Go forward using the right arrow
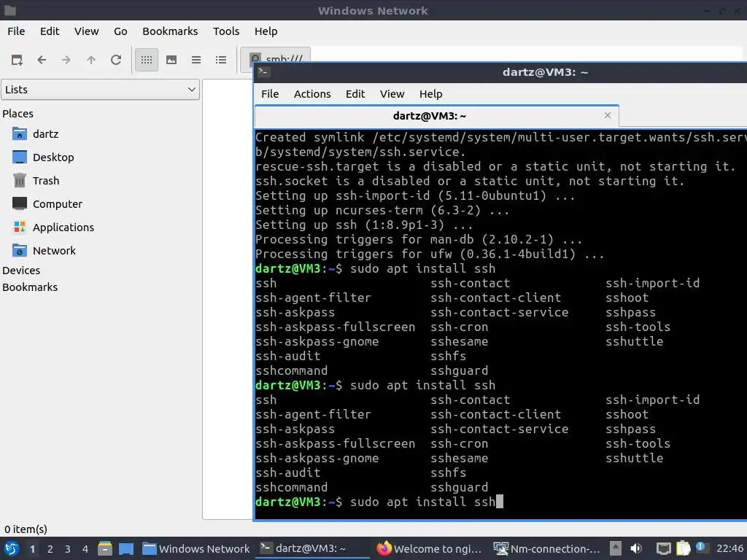 coord(66,60)
